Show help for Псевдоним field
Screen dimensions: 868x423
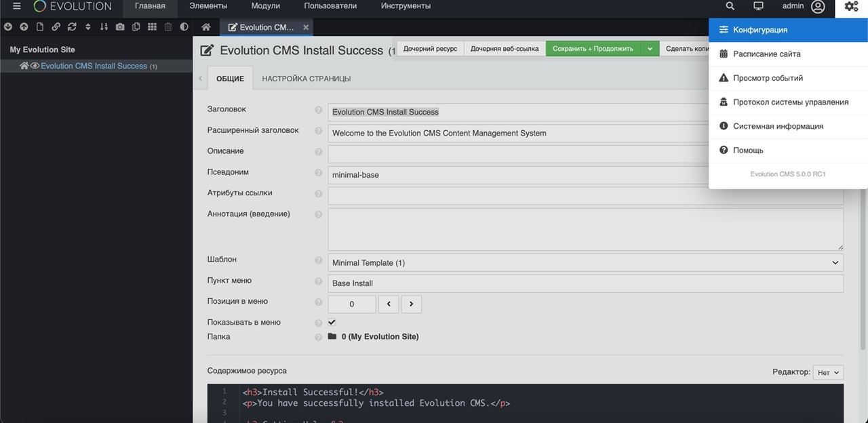tap(319, 172)
